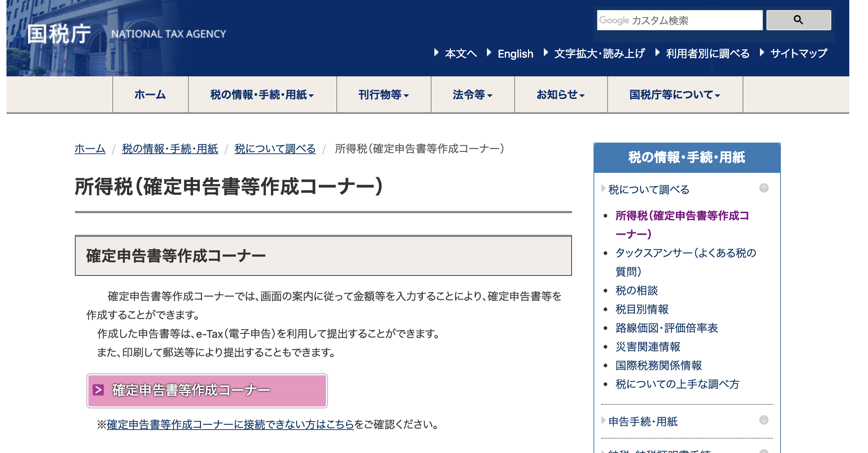The width and height of the screenshot is (868, 453).
Task: Expand the 法令等 dropdown menu
Action: coord(473,95)
